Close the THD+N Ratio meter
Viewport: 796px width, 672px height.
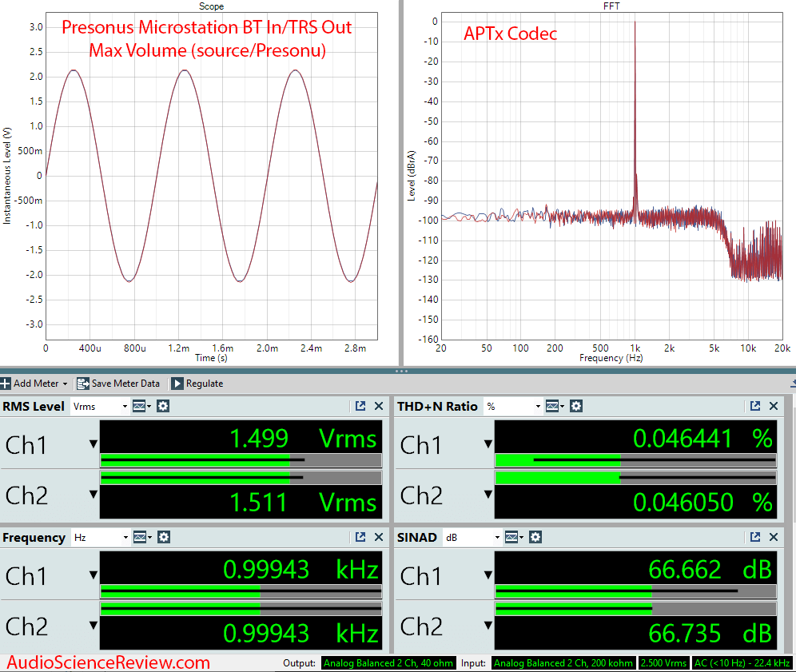point(774,406)
